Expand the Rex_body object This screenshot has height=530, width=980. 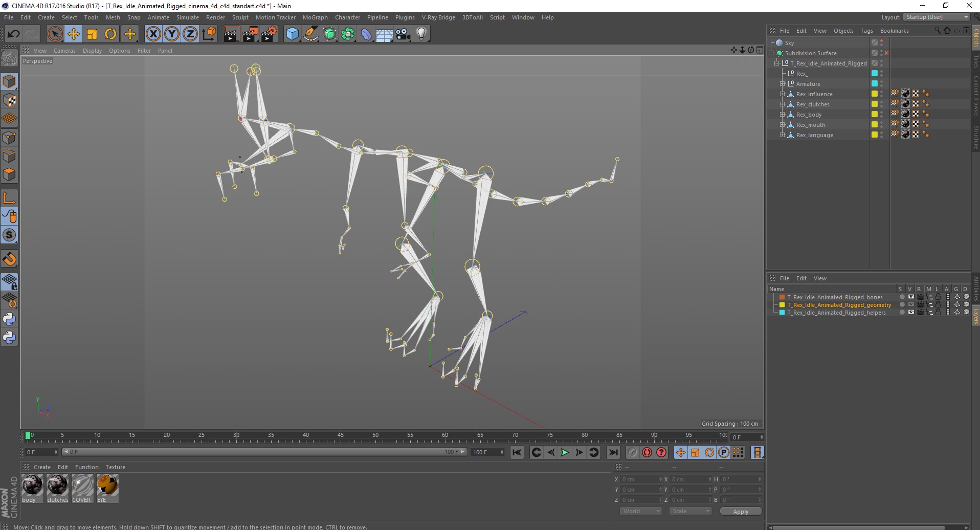point(782,115)
